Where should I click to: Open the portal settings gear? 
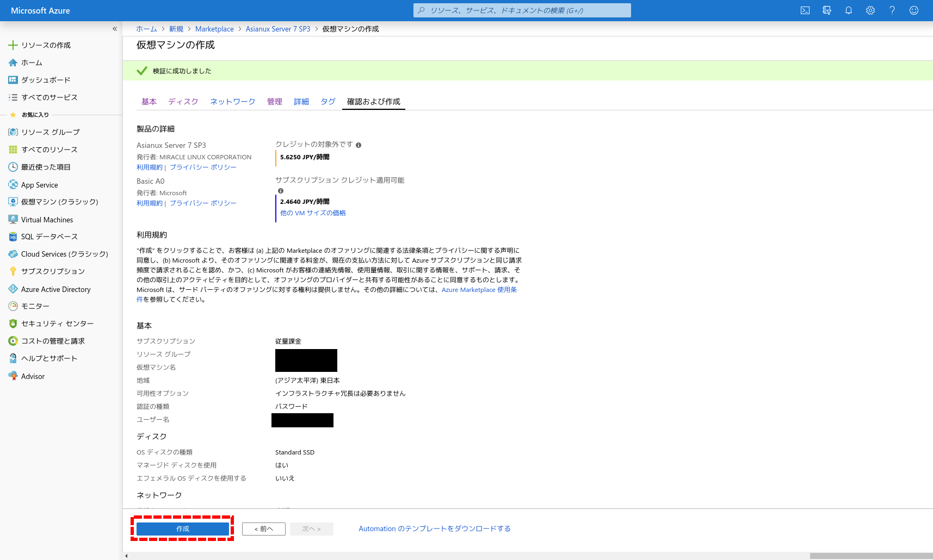pyautogui.click(x=870, y=10)
